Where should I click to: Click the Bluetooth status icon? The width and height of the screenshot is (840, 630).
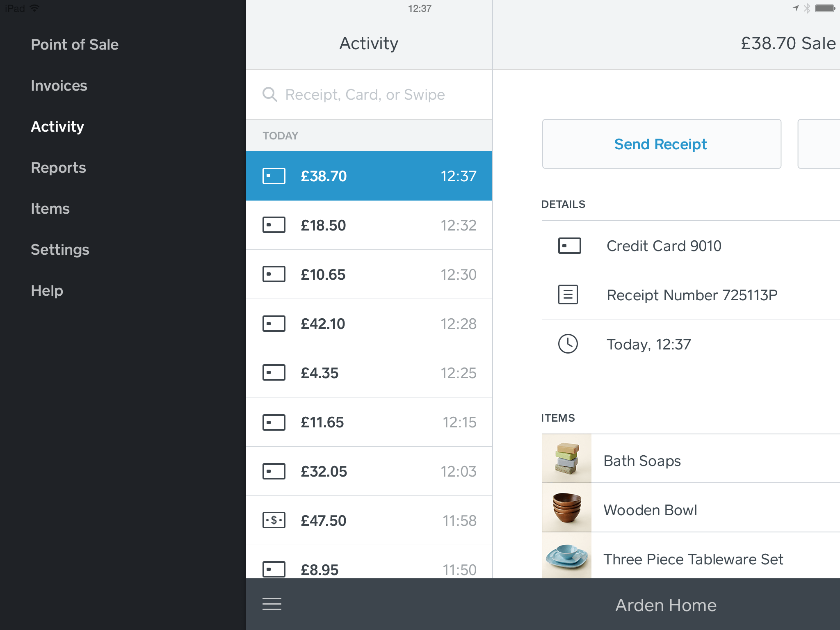tap(807, 8)
